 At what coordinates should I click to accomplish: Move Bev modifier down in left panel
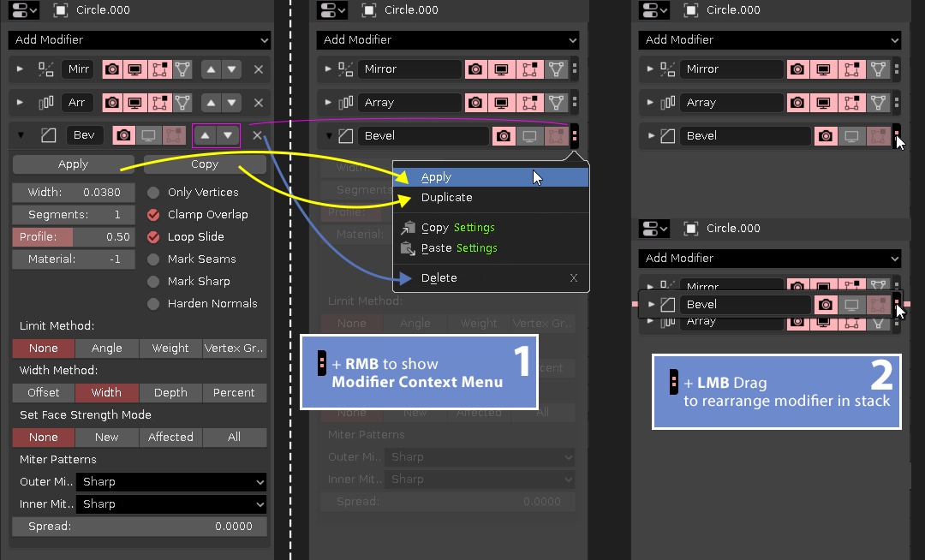(x=228, y=135)
